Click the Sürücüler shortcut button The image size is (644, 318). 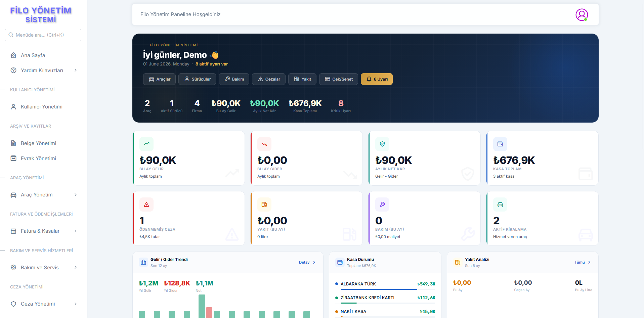[197, 79]
